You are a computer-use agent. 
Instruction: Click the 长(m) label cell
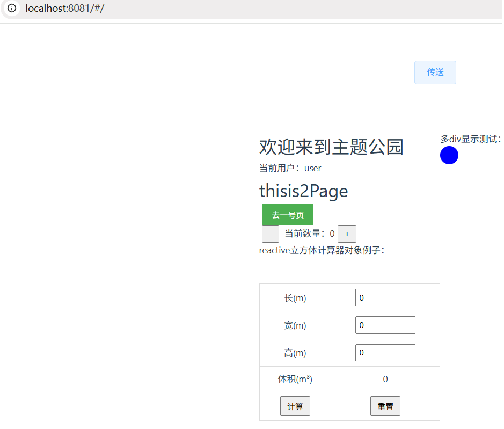click(x=295, y=298)
